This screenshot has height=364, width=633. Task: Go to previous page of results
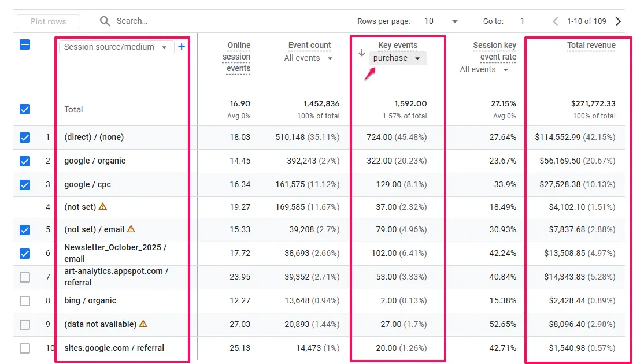[x=556, y=21]
